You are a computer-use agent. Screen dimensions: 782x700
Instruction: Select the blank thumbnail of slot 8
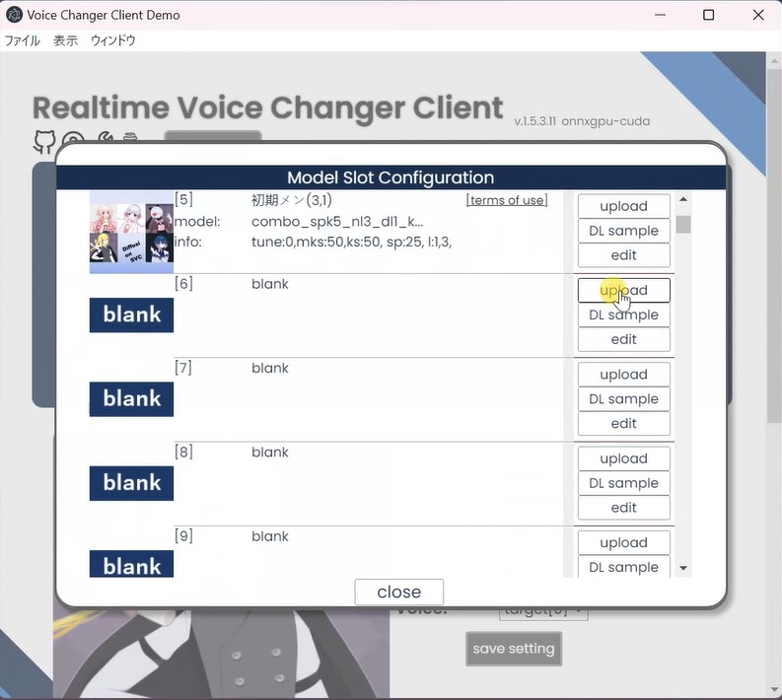click(131, 483)
